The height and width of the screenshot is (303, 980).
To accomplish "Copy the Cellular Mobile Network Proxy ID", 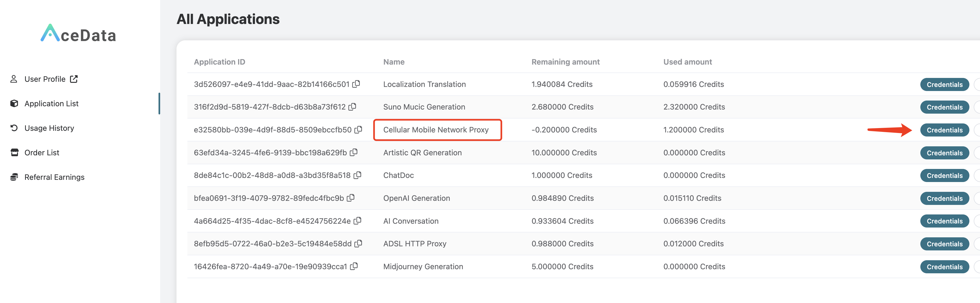I will point(358,129).
